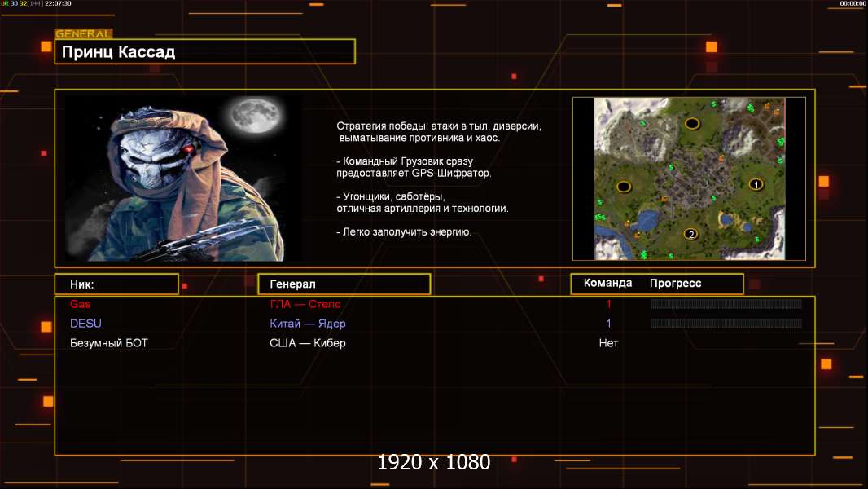The height and width of the screenshot is (489, 868).
Task: Select player 'Безумный БОТ' in the list
Action: [x=109, y=343]
